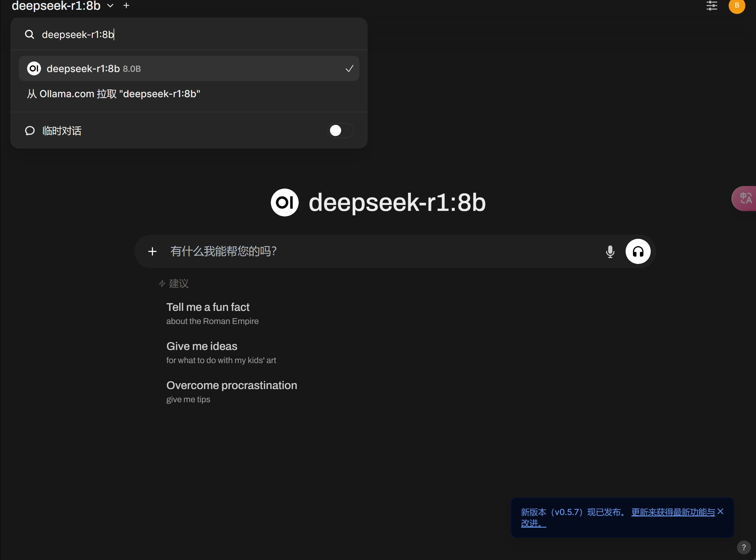Choose "Give me ideas" suggestion

(221, 352)
